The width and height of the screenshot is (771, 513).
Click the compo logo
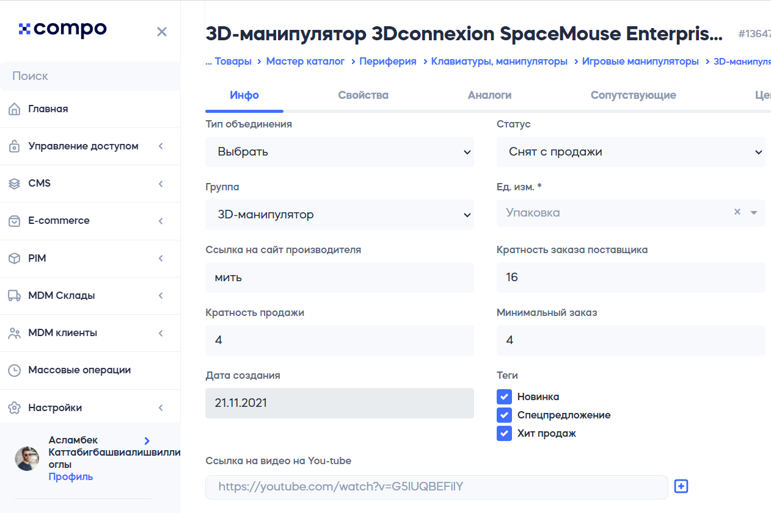[62, 29]
